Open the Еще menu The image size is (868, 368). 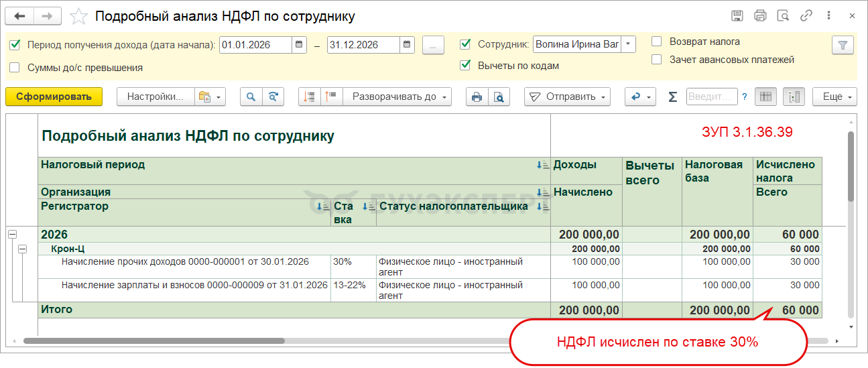835,97
